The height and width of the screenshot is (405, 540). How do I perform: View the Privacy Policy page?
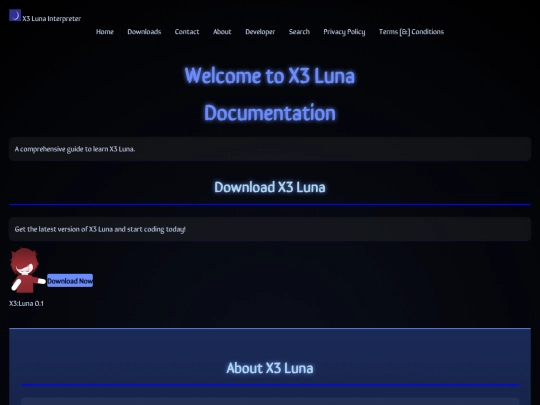pos(344,32)
